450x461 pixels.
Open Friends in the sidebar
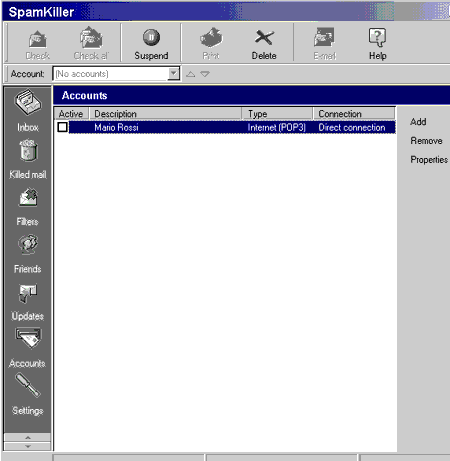[28, 254]
